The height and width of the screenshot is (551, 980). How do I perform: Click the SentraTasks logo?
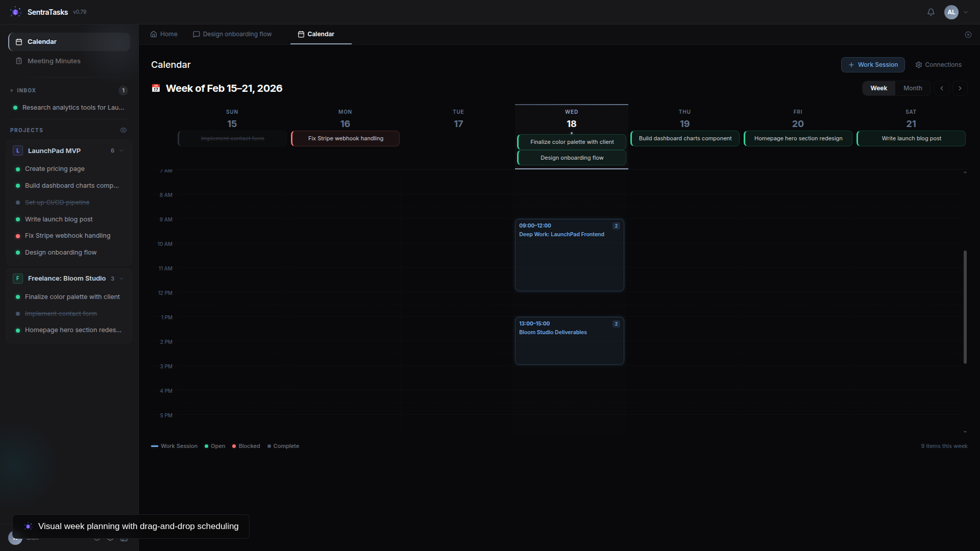coord(15,11)
